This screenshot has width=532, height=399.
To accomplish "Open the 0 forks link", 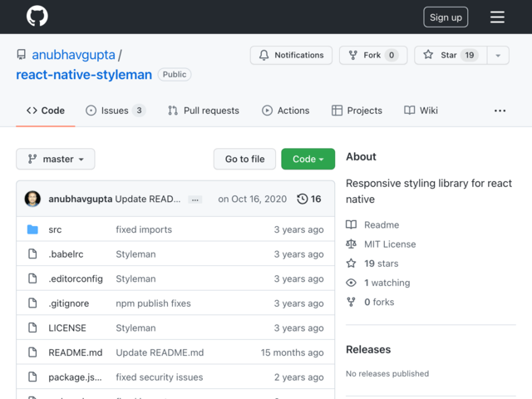I will 379,302.
